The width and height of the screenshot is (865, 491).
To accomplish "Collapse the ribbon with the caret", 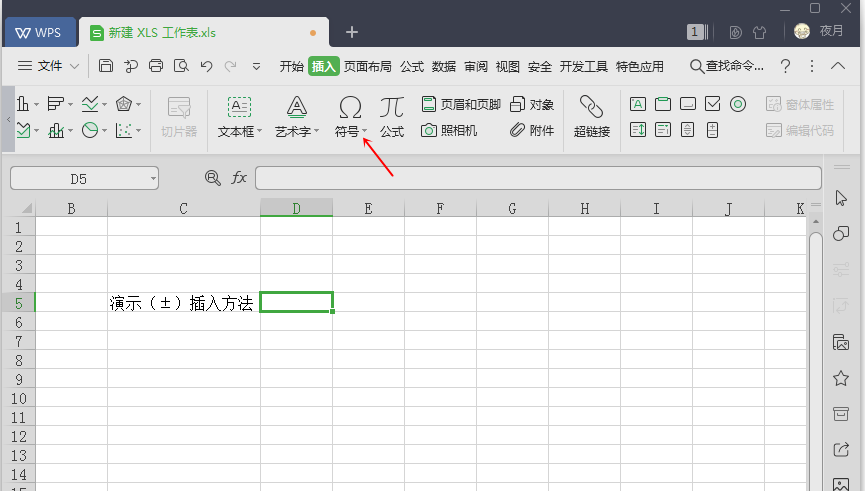I will [x=838, y=66].
